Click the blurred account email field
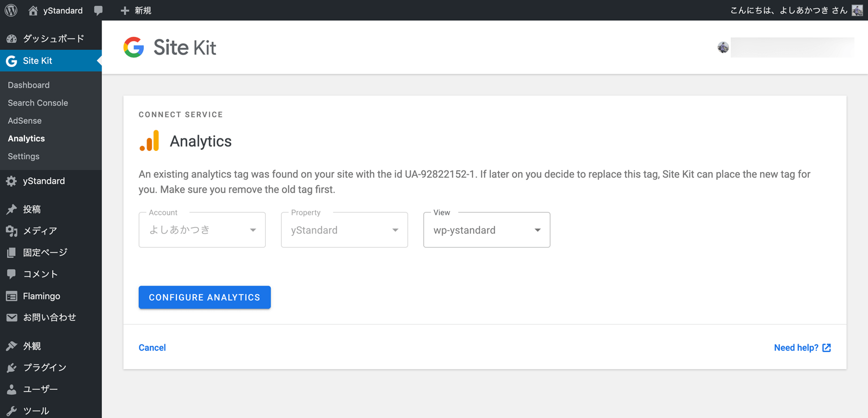 pos(792,47)
